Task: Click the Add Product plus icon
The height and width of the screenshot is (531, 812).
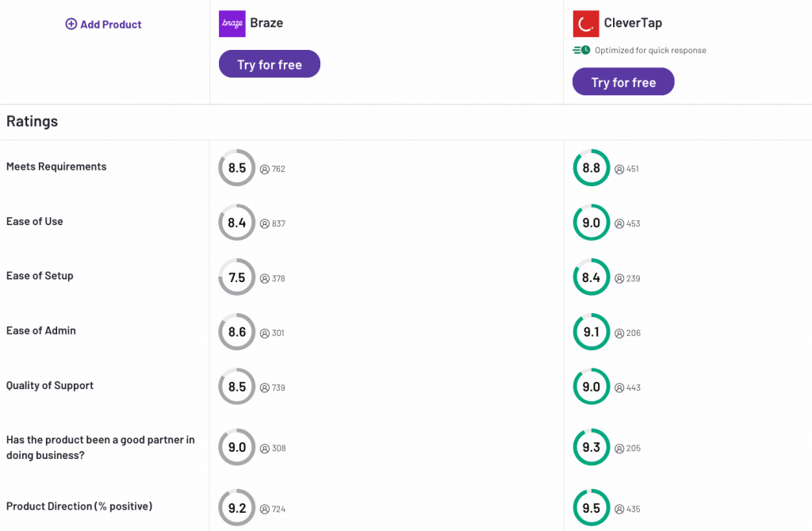Action: click(x=71, y=25)
